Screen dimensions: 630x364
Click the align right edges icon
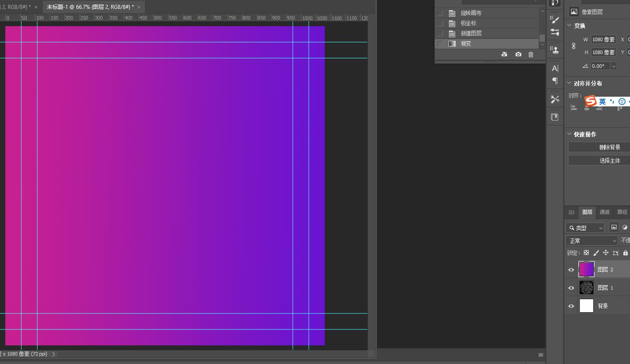(x=599, y=108)
